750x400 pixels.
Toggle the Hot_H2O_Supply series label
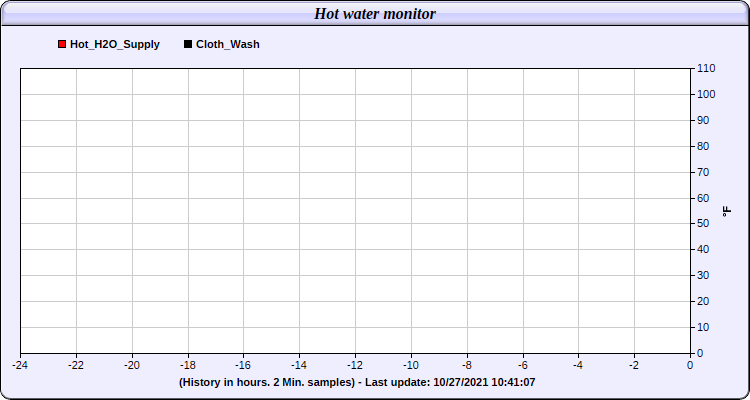115,44
